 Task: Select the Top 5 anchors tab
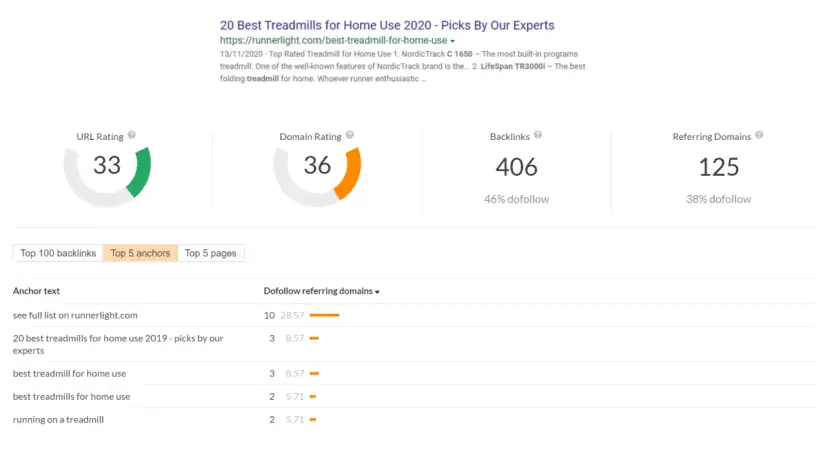tap(140, 253)
